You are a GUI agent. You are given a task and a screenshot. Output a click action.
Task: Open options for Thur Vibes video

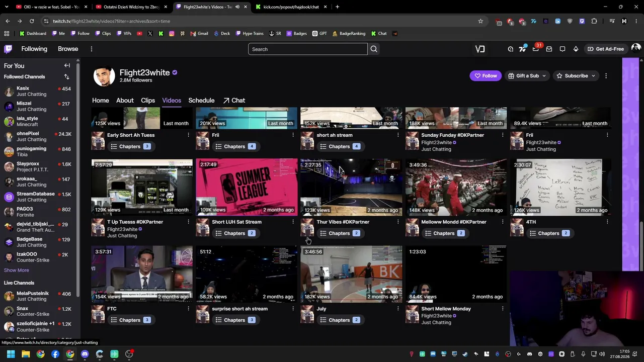pos(397,222)
